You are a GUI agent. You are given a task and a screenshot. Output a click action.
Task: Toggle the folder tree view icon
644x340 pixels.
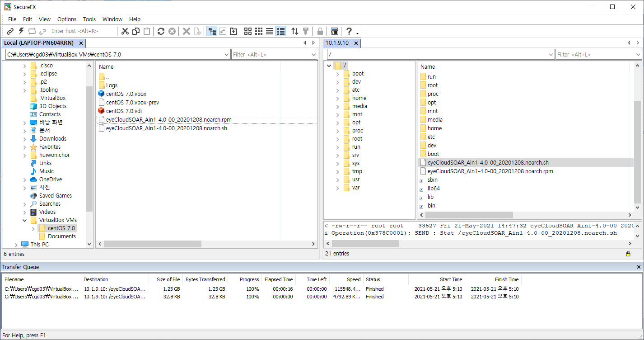click(x=212, y=31)
